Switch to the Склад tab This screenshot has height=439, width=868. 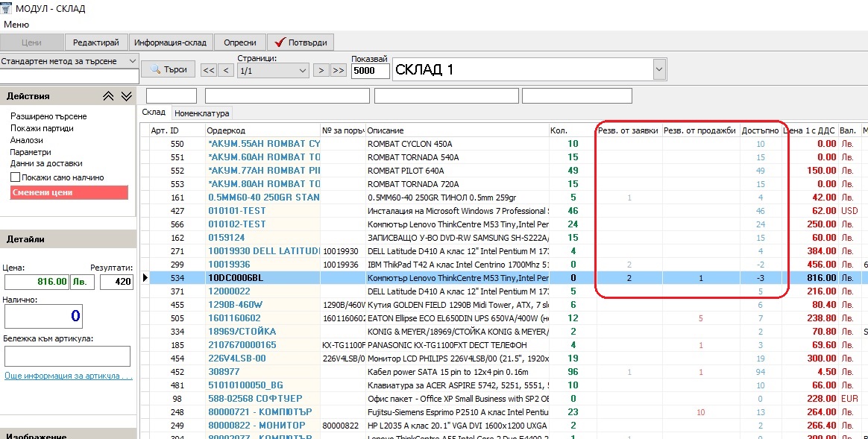[154, 113]
